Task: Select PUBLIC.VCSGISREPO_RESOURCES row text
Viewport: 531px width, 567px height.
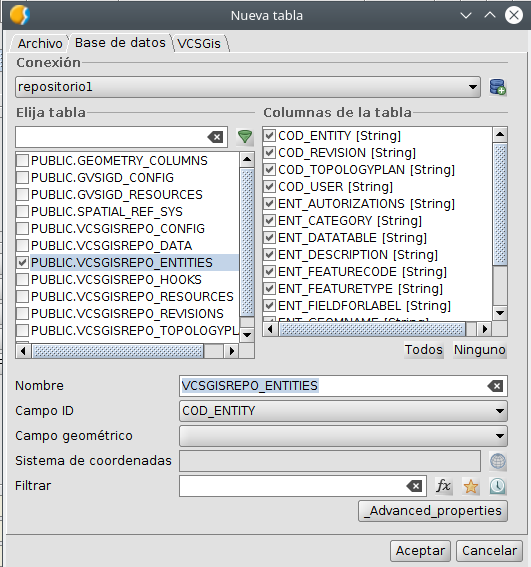Action: 132,297
